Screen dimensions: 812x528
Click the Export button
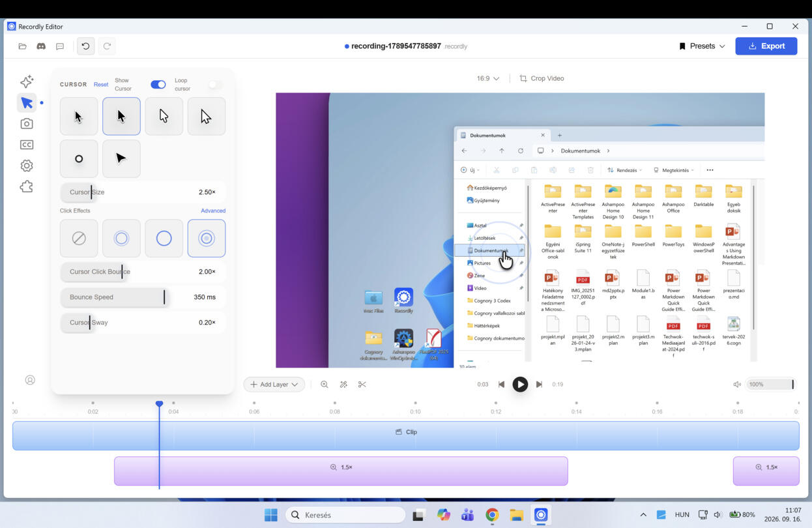coord(766,46)
